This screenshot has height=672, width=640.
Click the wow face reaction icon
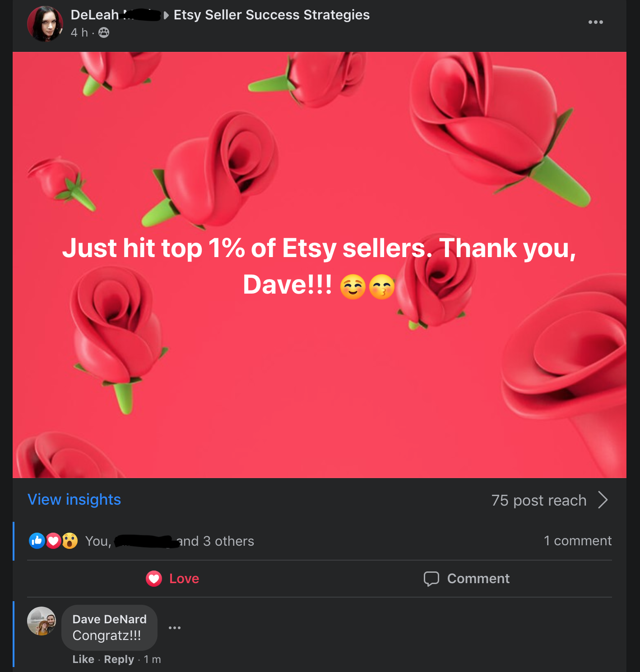tap(70, 540)
